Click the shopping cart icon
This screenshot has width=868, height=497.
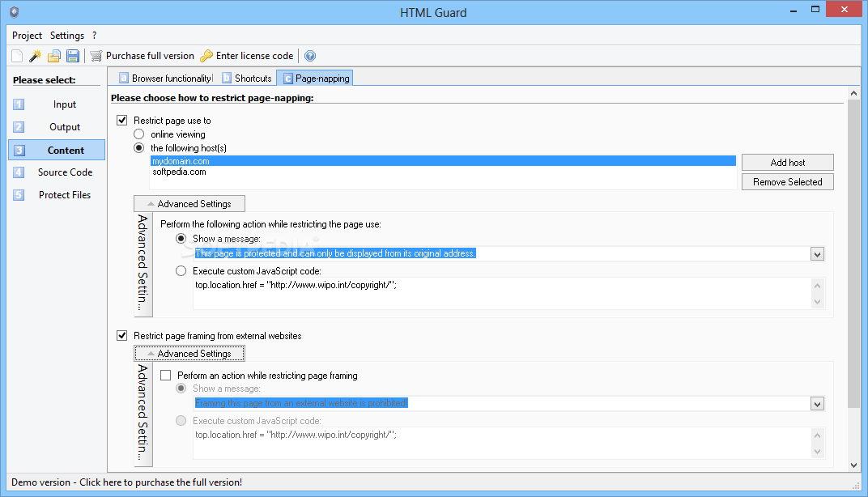[96, 56]
